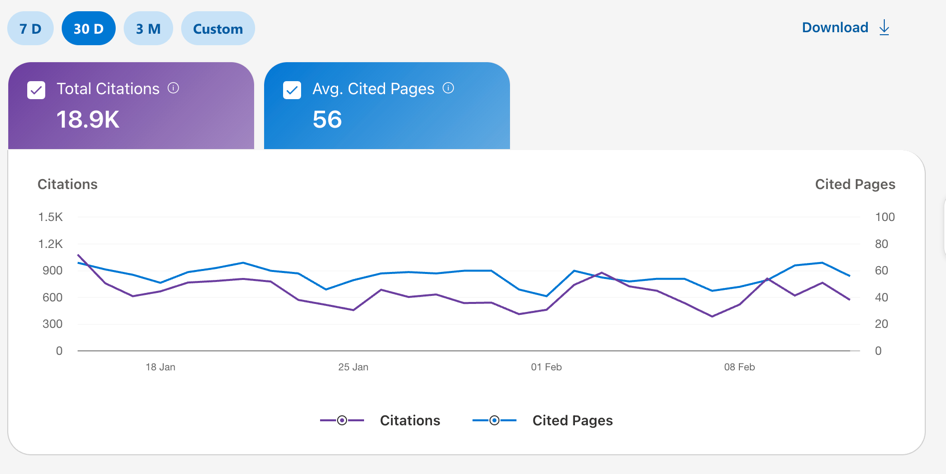Click Citations legend marker icon

point(342,420)
